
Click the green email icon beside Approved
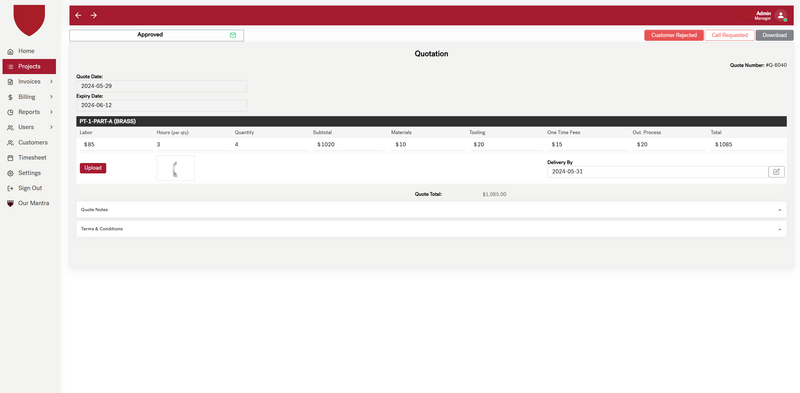(233, 35)
